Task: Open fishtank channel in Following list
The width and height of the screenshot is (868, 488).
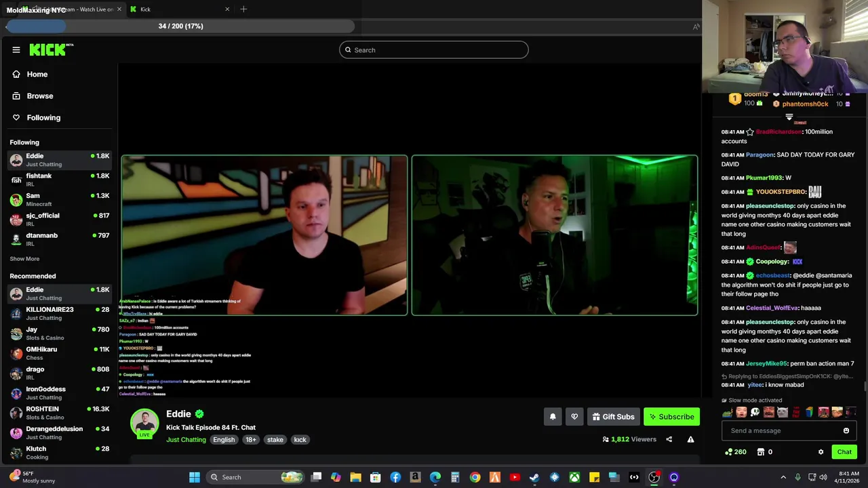Action: 59,180
